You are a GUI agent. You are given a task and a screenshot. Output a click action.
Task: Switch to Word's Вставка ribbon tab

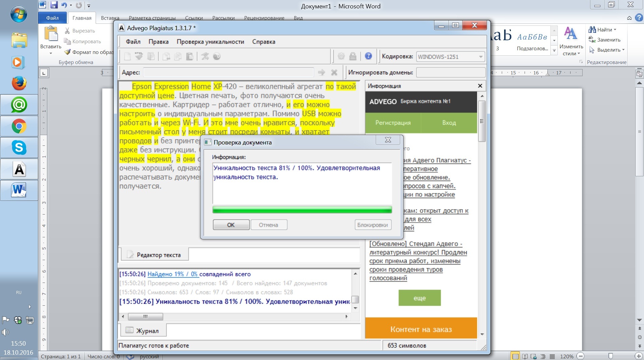[x=110, y=18]
